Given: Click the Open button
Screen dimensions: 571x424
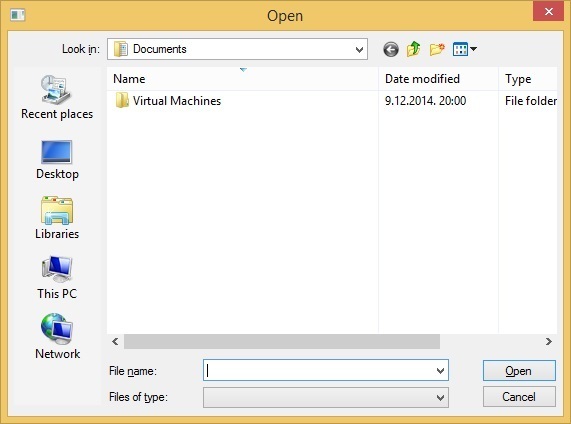Looking at the screenshot, I should [519, 371].
